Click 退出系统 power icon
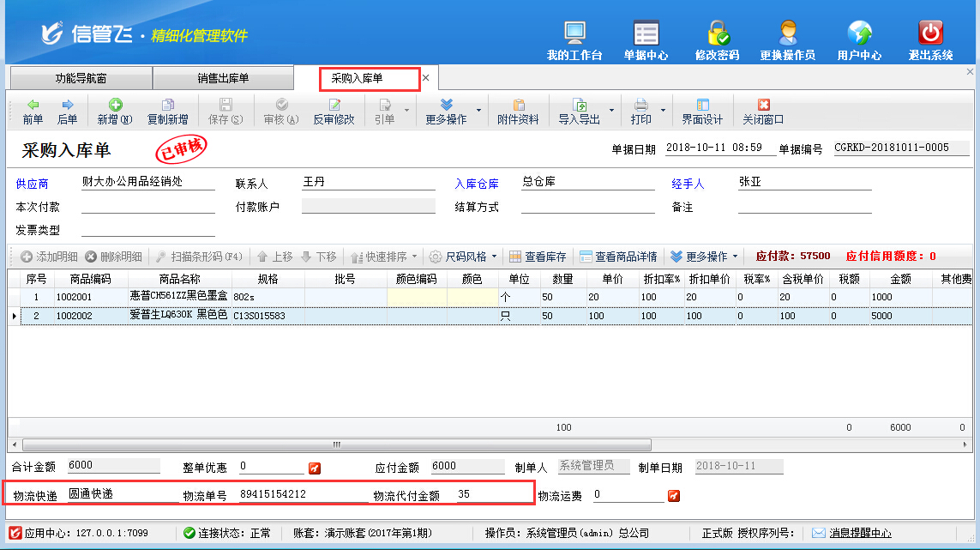 point(930,40)
